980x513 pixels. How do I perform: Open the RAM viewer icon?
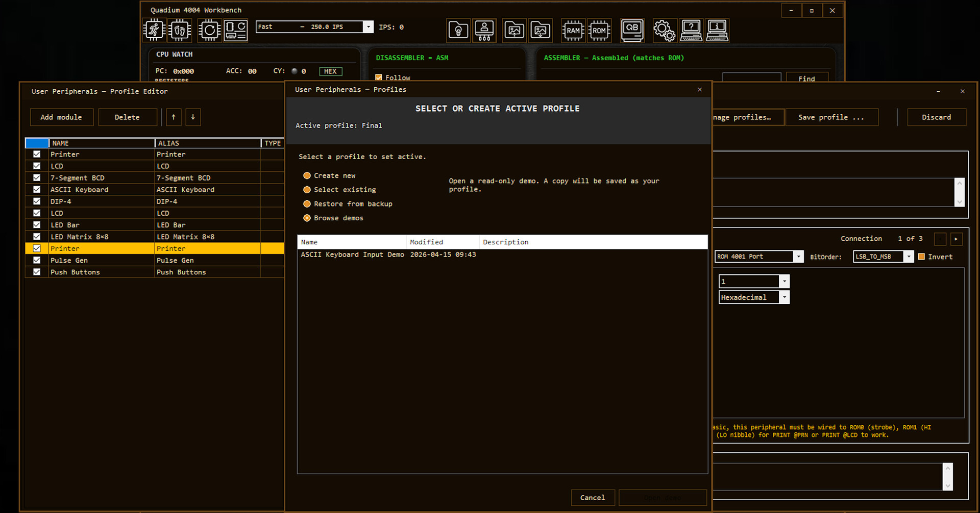(x=573, y=30)
